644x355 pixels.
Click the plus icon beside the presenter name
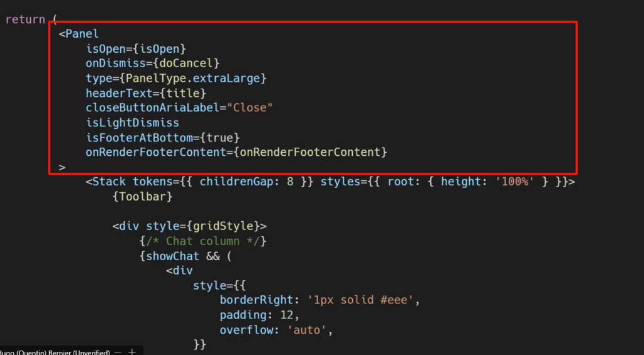(x=132, y=352)
